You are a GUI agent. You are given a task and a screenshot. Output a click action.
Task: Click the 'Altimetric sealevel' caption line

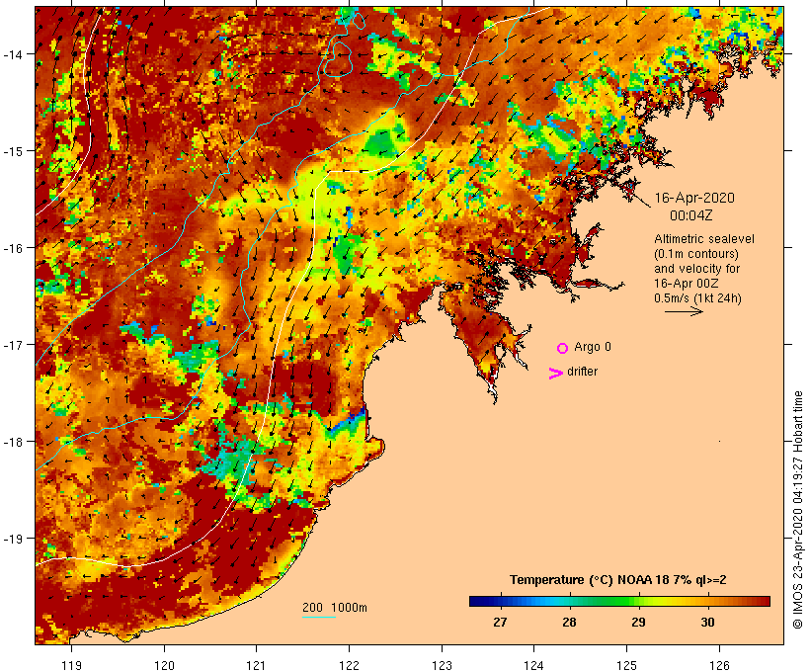coord(703,239)
